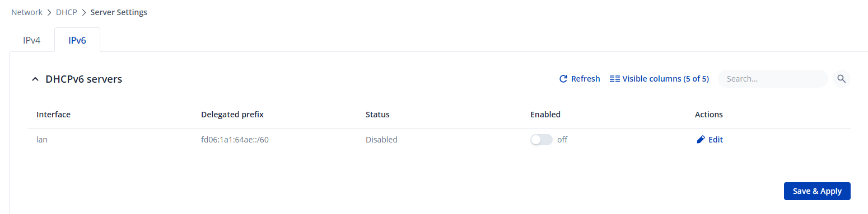The image size is (868, 214).
Task: Click the Interface column header
Action: coord(53,115)
